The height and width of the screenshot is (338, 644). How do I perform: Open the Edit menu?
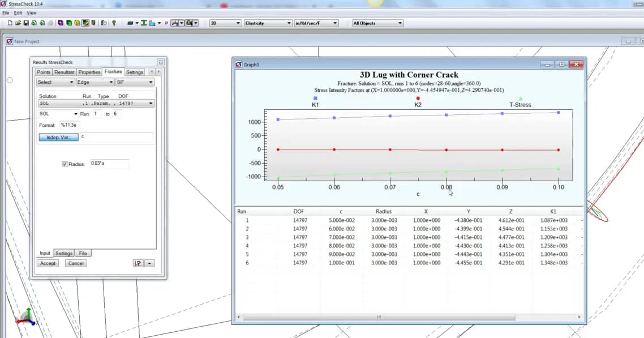pos(19,12)
